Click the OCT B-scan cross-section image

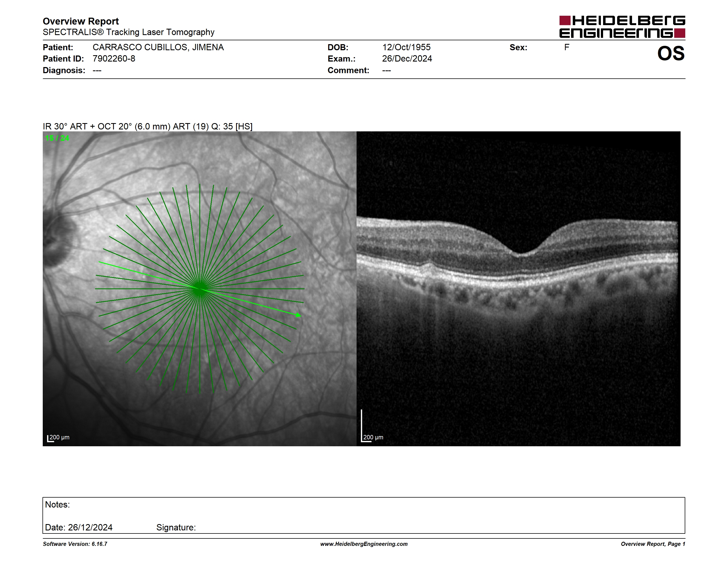click(518, 289)
